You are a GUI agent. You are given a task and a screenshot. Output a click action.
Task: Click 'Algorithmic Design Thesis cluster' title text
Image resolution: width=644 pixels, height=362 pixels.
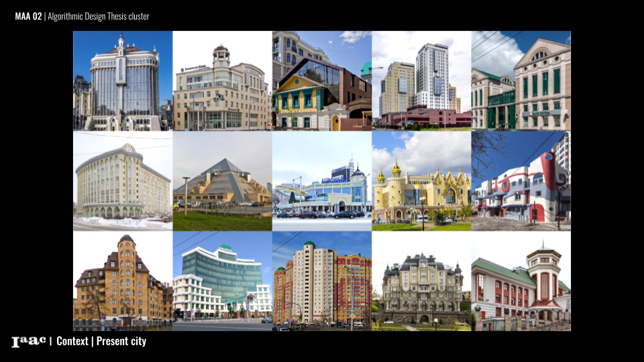[x=99, y=16]
